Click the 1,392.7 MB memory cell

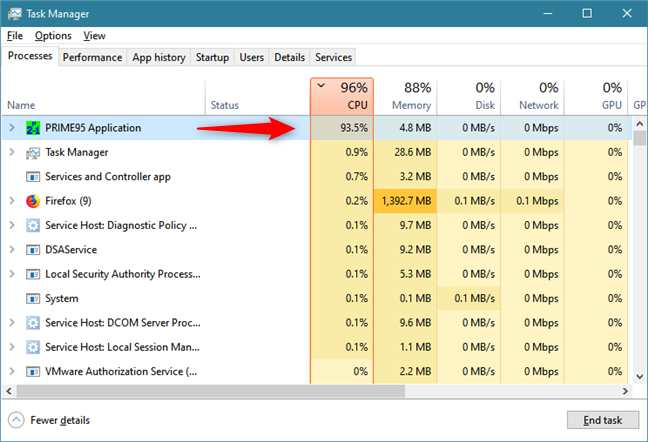coord(405,201)
